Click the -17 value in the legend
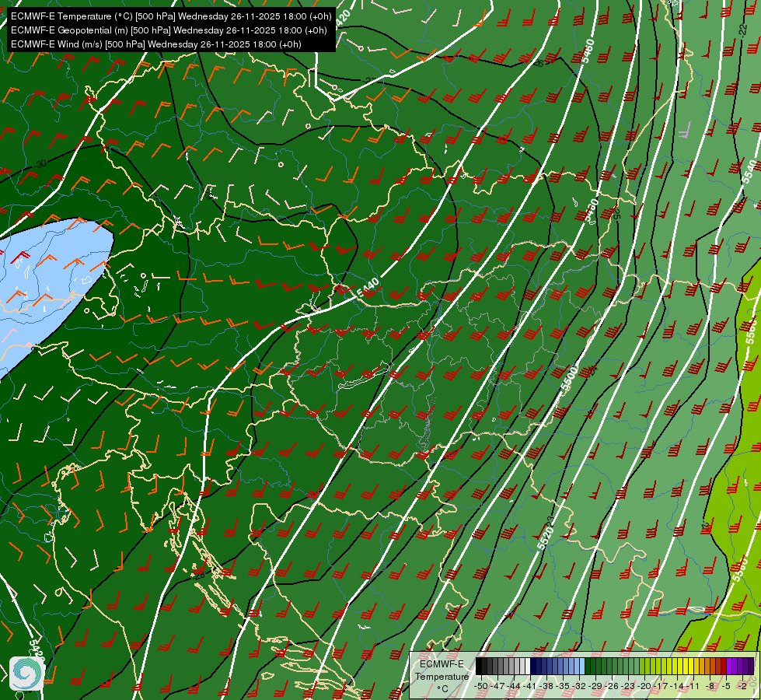 (x=661, y=686)
